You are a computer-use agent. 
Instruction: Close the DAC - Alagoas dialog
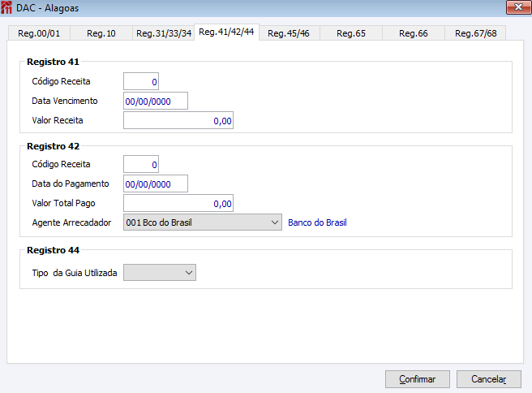[514, 7]
